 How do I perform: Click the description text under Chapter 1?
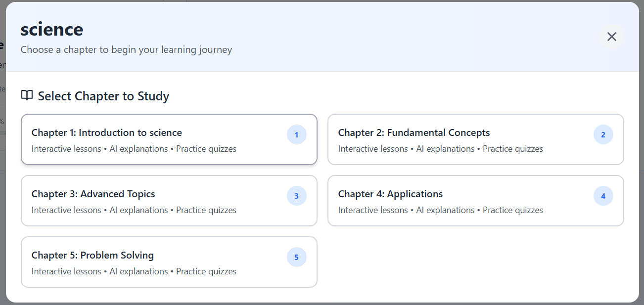(x=134, y=149)
